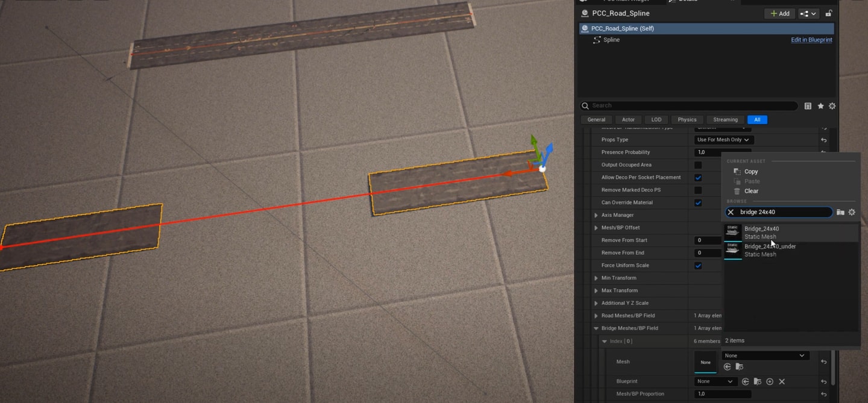Expand the Axis Manager section
This screenshot has width=868, height=403.
pos(596,215)
